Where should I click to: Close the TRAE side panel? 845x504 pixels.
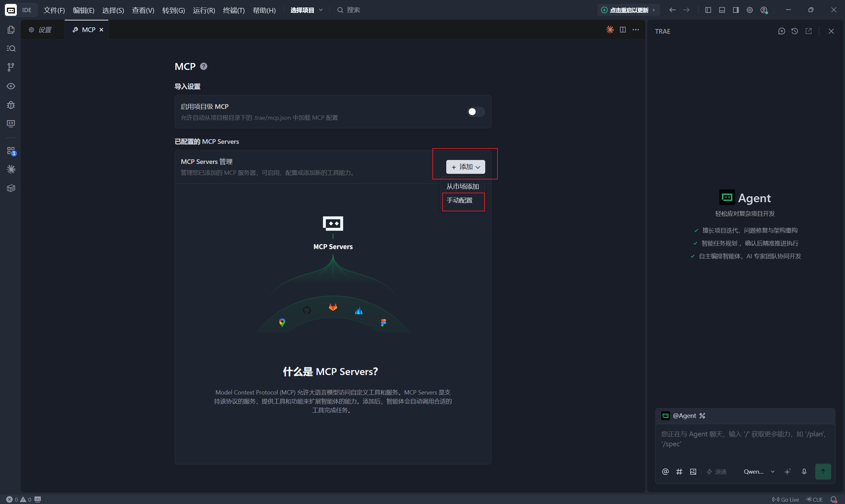(831, 31)
